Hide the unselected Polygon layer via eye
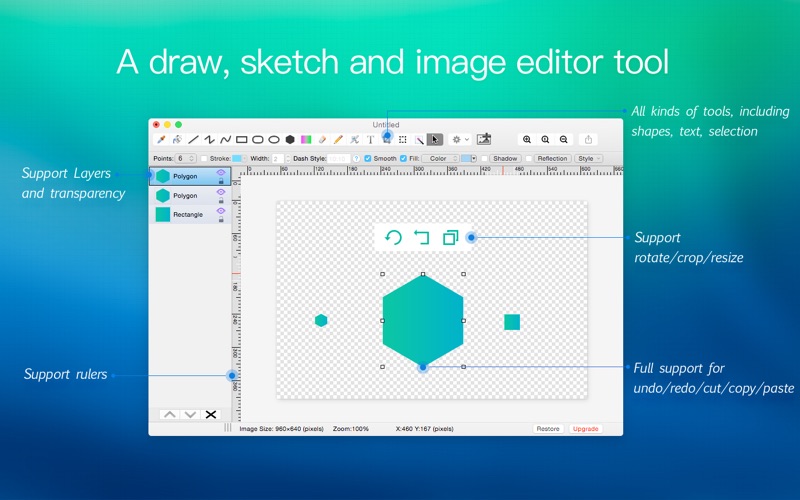This screenshot has width=800, height=500. point(220,192)
